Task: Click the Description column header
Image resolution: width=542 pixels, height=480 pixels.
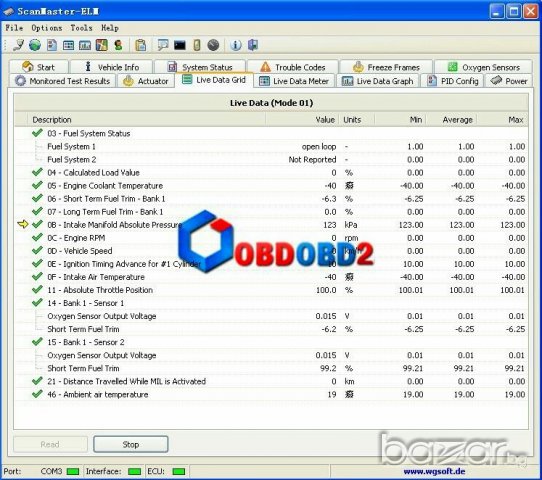Action: click(147, 120)
